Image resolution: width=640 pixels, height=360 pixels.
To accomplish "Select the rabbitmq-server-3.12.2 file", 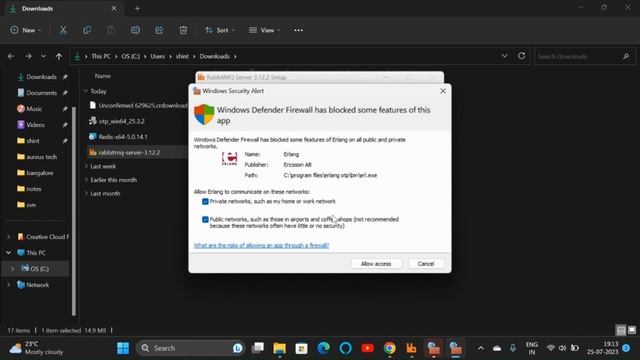I will click(129, 152).
